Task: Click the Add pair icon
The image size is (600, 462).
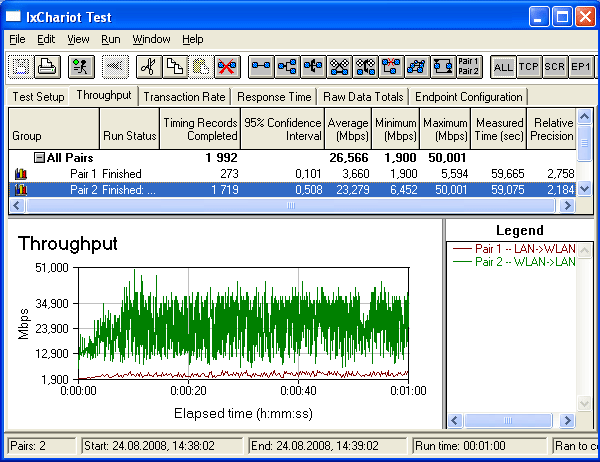Action: (x=261, y=67)
